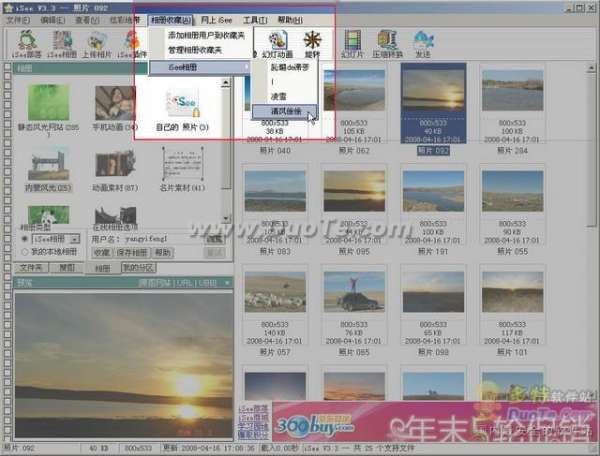
Task: Switch to the 搜图 tab
Action: [x=67, y=268]
